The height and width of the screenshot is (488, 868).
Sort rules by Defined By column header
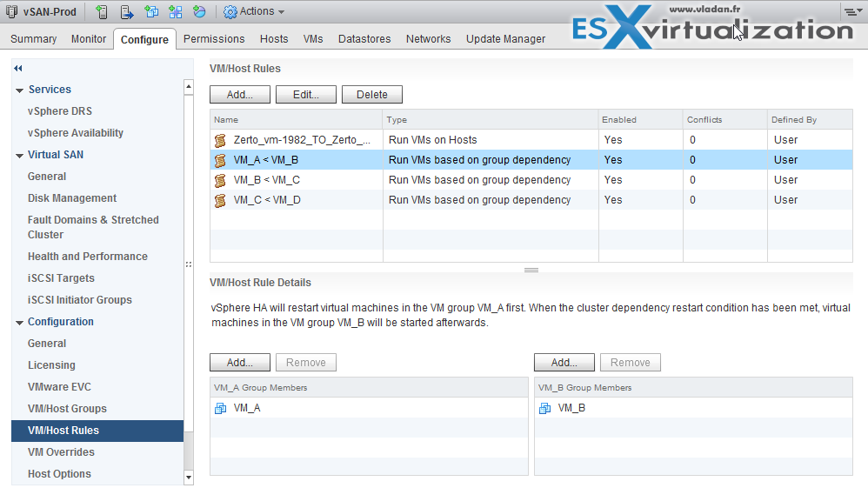pos(810,120)
